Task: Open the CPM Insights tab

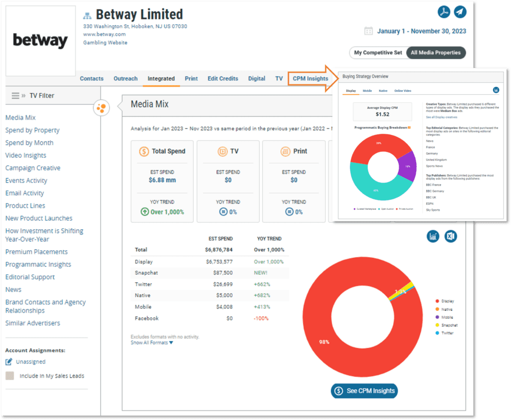Action: pos(310,78)
